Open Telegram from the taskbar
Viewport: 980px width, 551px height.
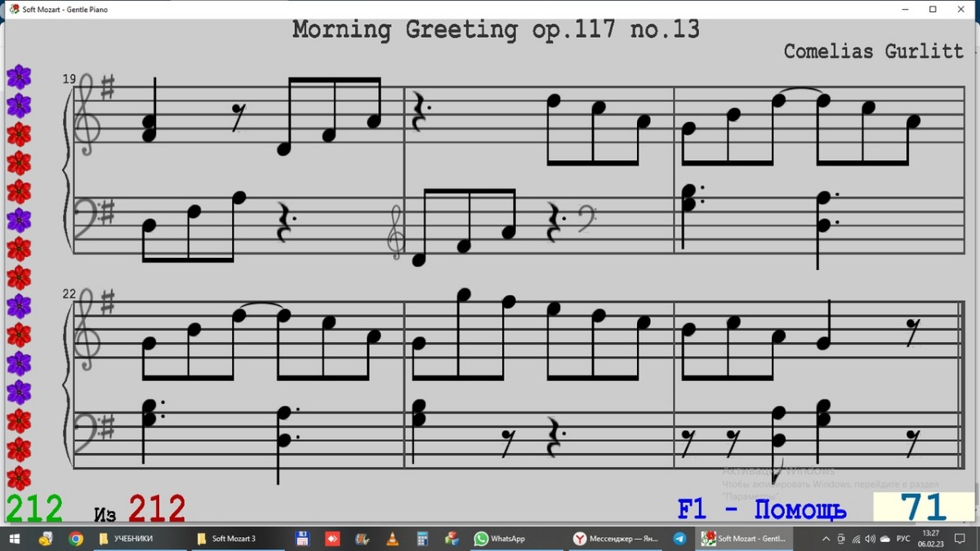pos(679,539)
